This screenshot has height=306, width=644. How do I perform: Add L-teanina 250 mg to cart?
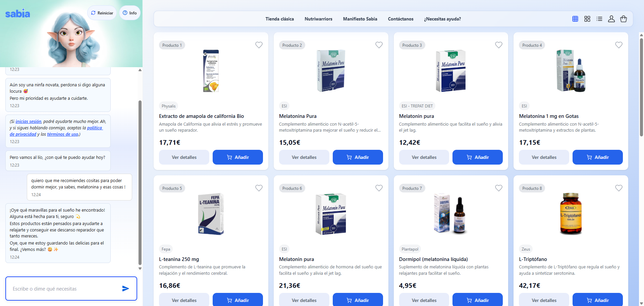point(238,300)
